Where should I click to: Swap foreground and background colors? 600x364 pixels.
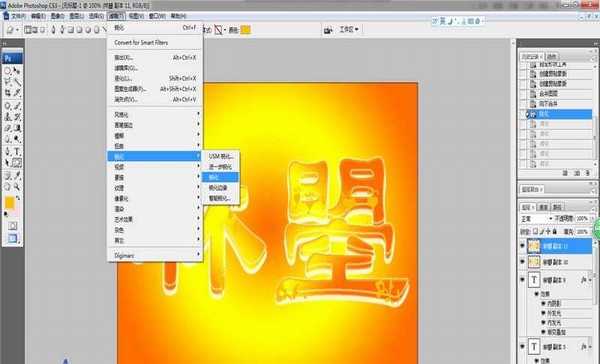coord(18,198)
